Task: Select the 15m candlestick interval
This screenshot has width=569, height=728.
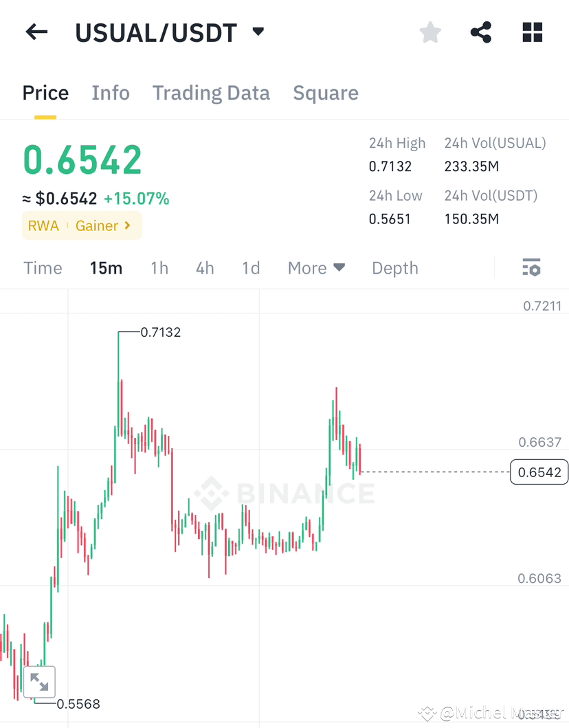Action: pos(106,268)
